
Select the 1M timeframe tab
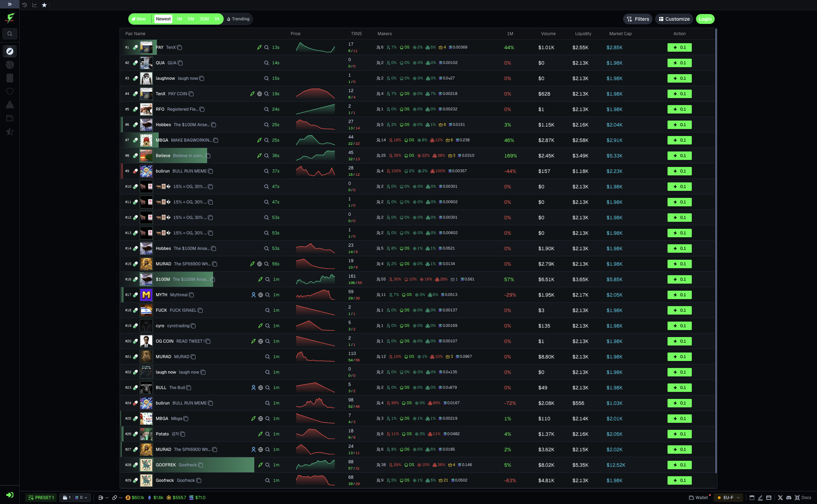coord(179,19)
